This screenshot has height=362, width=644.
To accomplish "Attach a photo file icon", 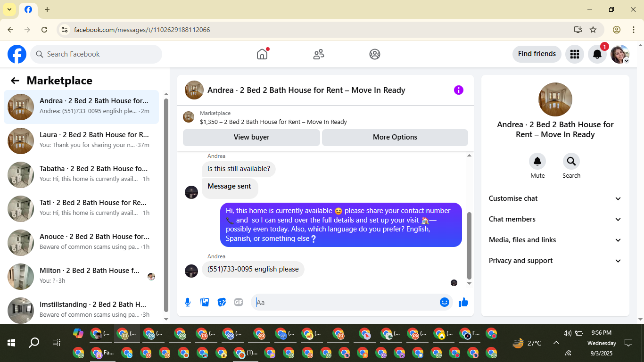I will [x=205, y=302].
